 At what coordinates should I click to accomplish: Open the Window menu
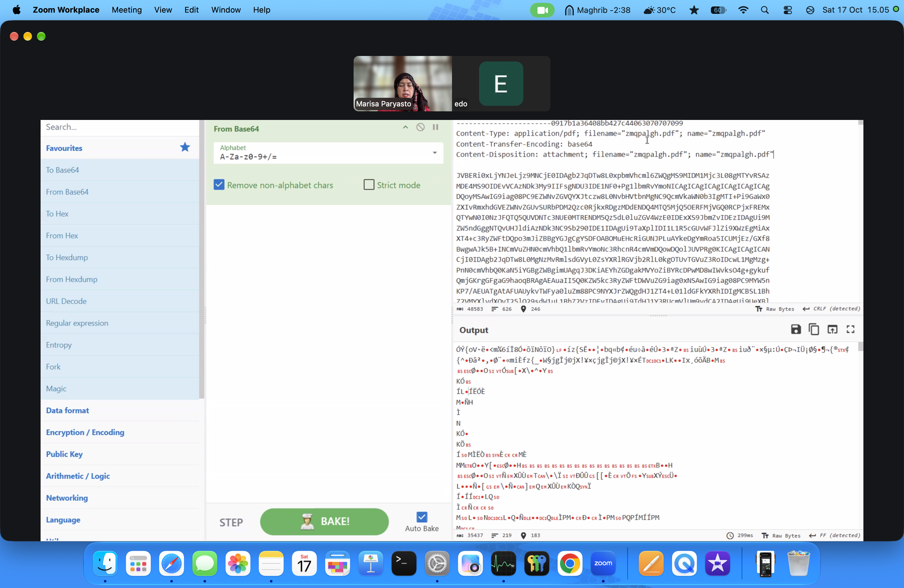(226, 10)
